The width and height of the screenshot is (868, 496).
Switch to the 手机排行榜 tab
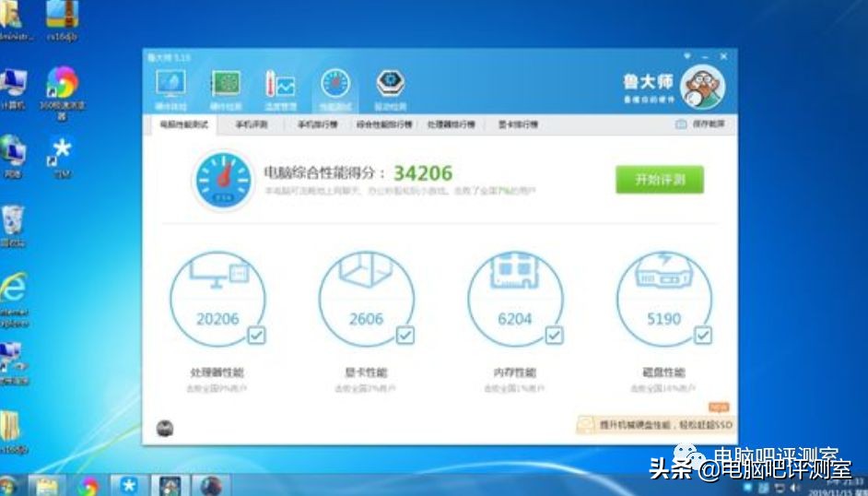pos(318,124)
